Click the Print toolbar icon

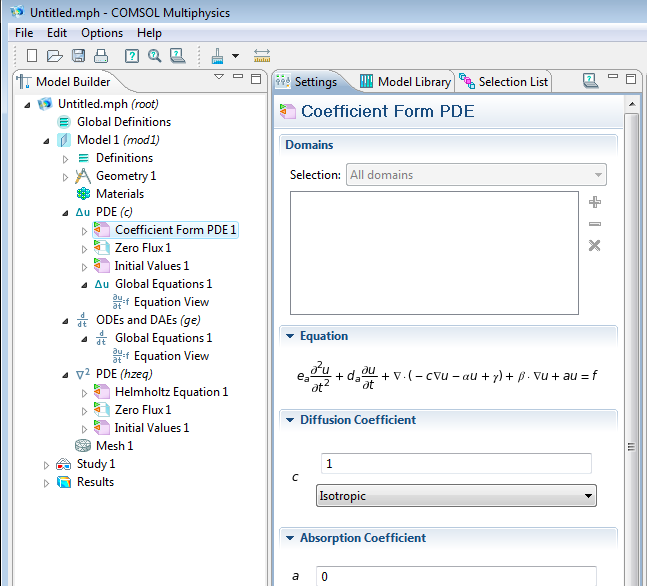[x=99, y=56]
